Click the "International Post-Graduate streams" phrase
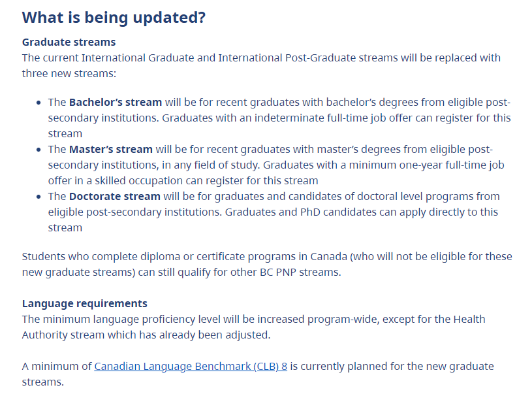Image resolution: width=532 pixels, height=398 pixels. coord(307,58)
